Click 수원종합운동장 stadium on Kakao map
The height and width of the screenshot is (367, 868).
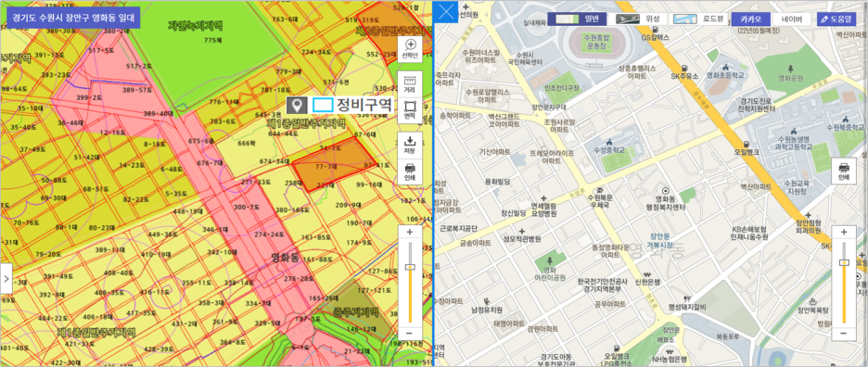[595, 42]
